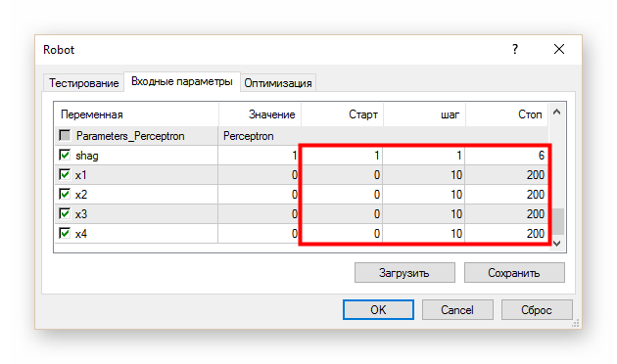Click the шаг cell of shag row
The image size is (617, 364).
[x=423, y=156]
